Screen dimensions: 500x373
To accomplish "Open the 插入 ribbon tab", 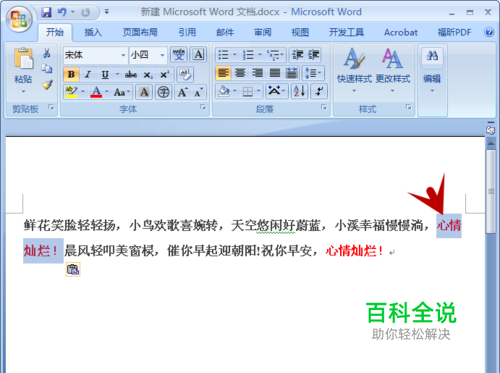I will (93, 32).
